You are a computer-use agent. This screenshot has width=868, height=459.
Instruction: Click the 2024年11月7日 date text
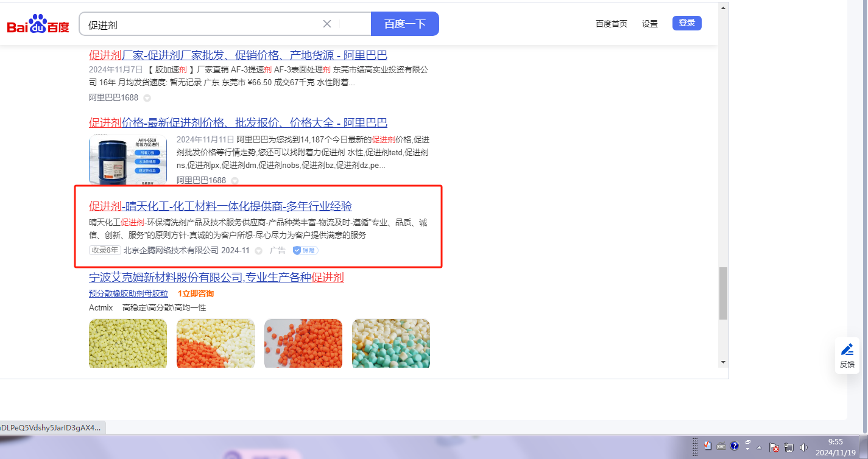click(x=116, y=69)
